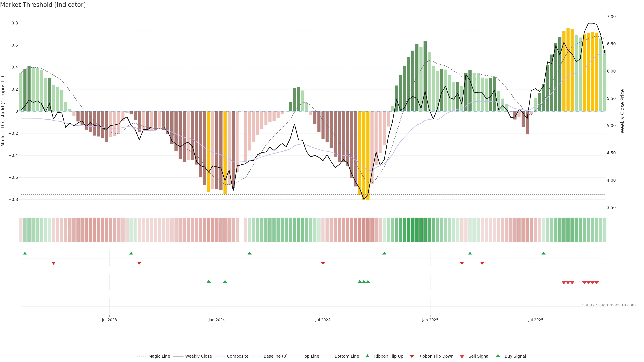Click the Sell Signal legend icon
The height and width of the screenshot is (362, 644).
[x=462, y=356]
